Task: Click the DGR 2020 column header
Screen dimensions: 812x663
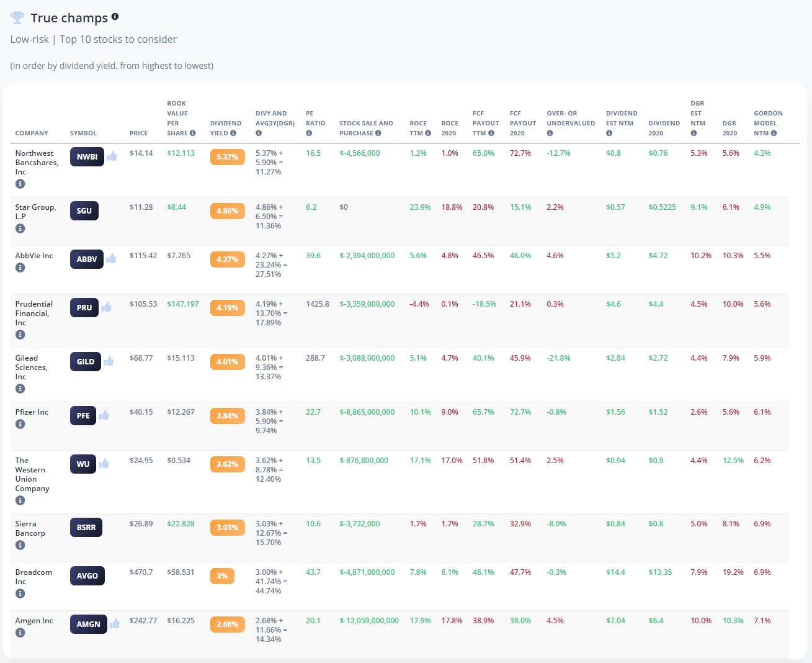Action: 730,128
